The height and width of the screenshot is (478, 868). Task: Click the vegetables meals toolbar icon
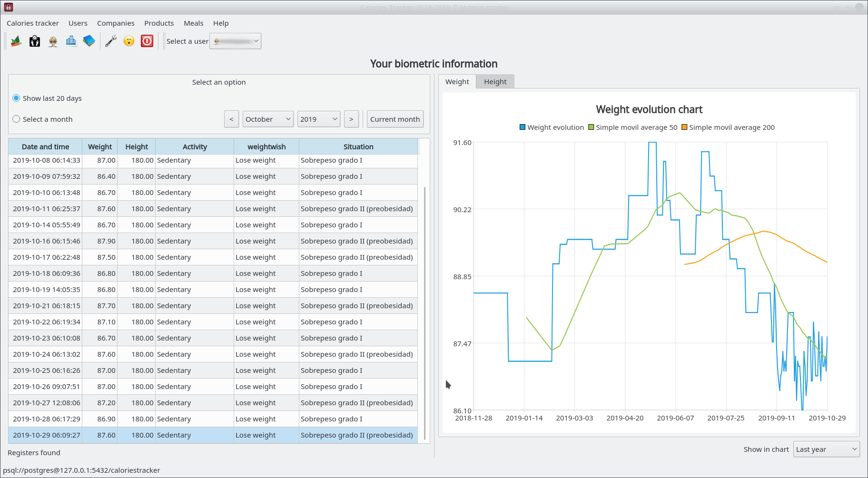coord(16,41)
